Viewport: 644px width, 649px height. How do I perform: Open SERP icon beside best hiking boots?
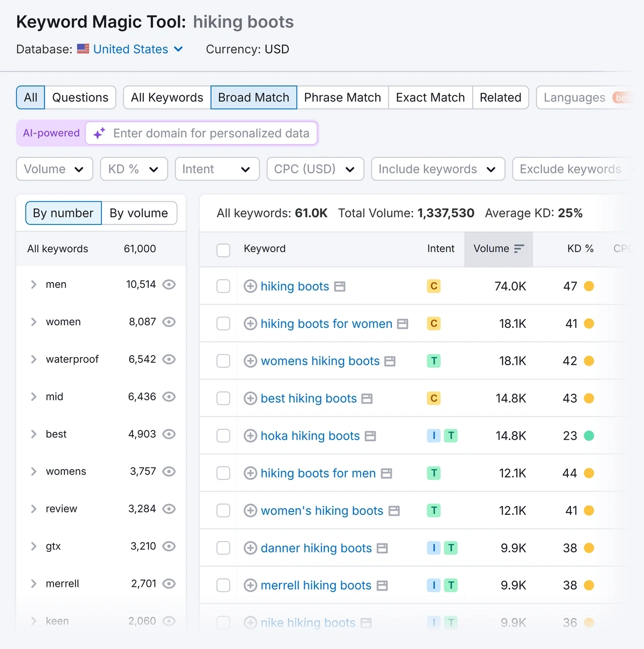(367, 399)
